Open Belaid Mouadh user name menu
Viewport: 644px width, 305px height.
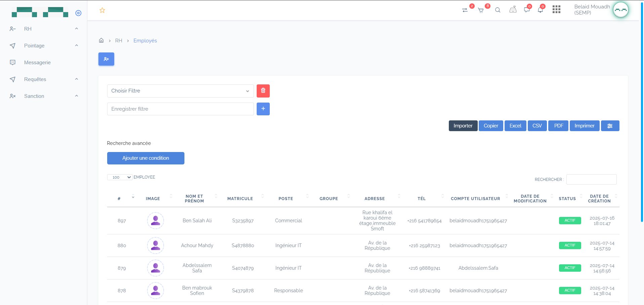click(x=592, y=10)
